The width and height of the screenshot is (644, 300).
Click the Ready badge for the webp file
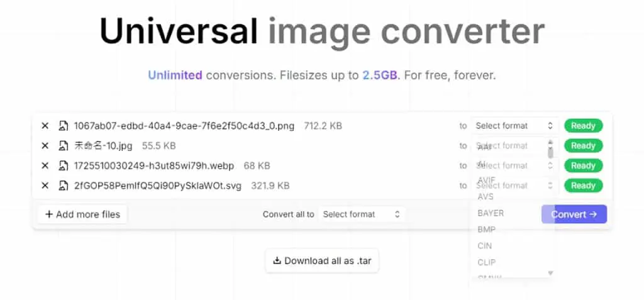click(x=583, y=165)
